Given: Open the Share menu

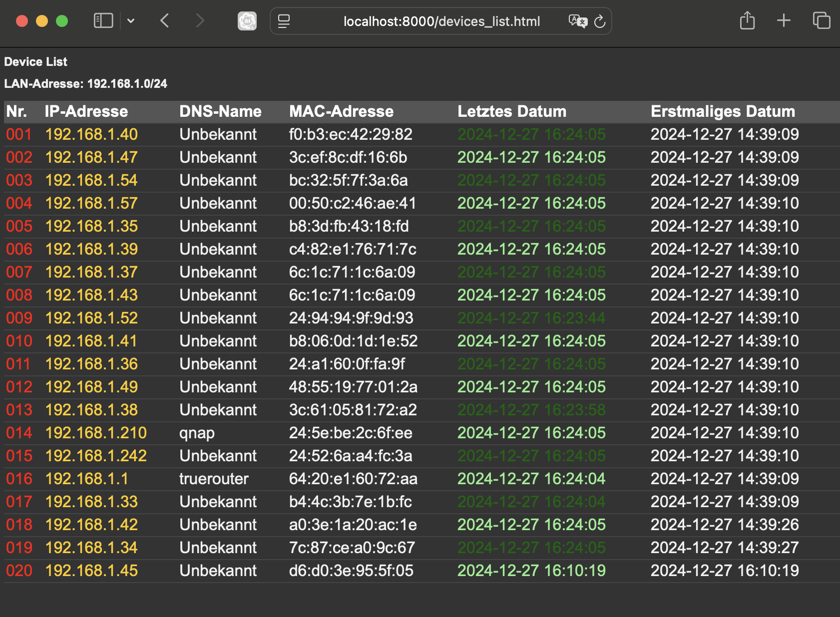Looking at the screenshot, I should (x=747, y=20).
